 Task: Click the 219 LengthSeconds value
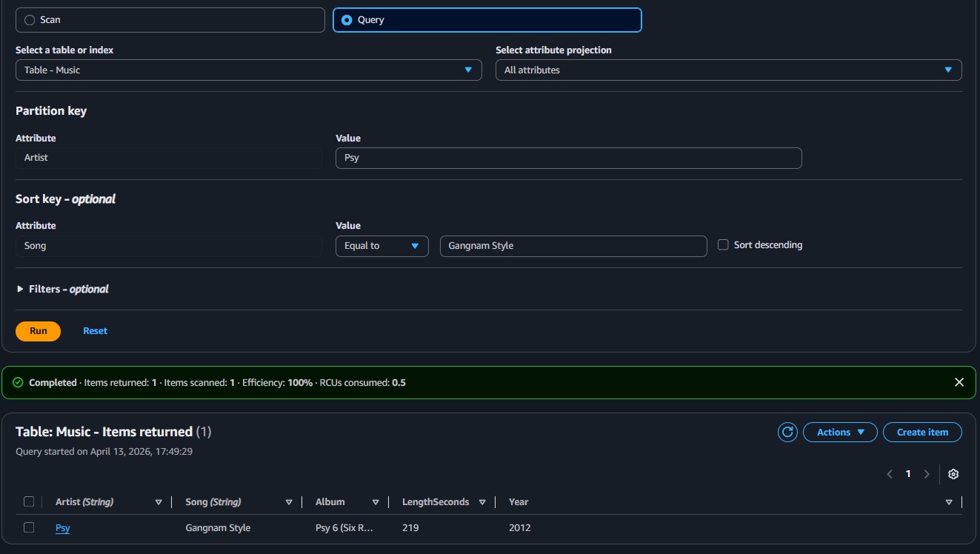coord(410,528)
